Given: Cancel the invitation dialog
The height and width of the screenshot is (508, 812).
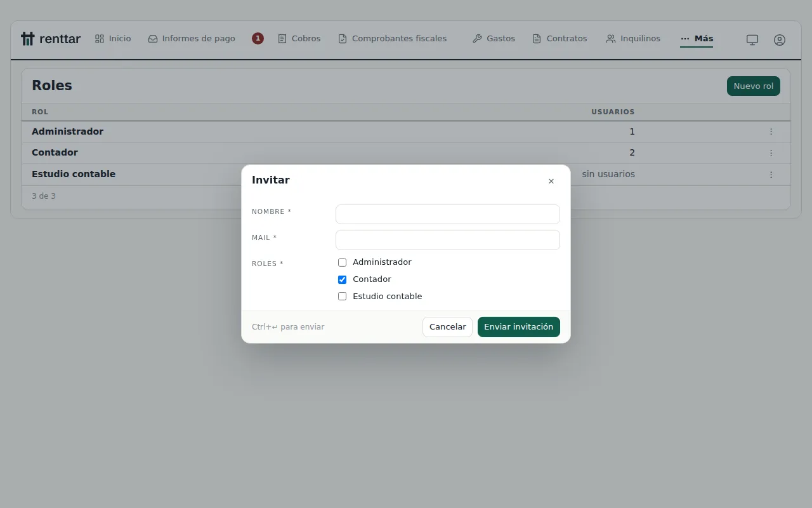Looking at the screenshot, I should (447, 327).
